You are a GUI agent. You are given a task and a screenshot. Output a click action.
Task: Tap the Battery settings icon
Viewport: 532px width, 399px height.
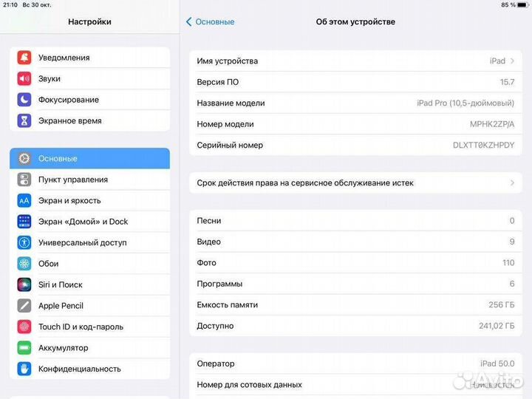[24, 348]
